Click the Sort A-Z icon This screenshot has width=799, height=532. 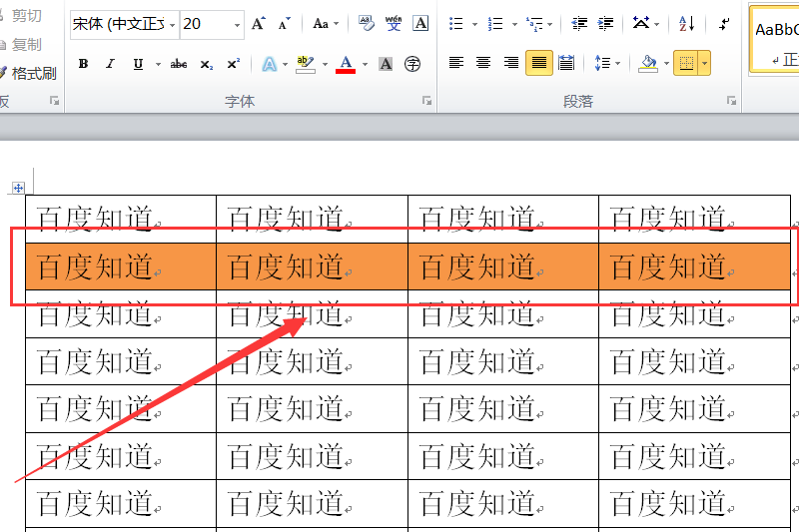[x=686, y=23]
